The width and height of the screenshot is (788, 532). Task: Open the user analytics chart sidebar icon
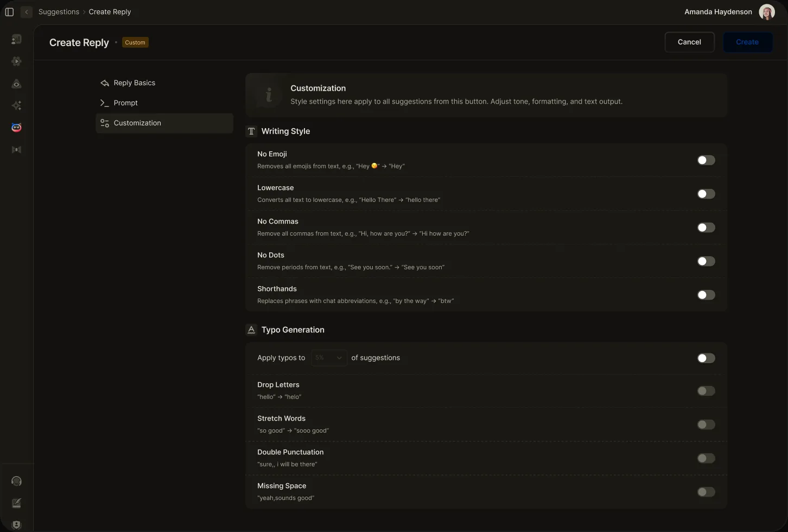pyautogui.click(x=16, y=39)
